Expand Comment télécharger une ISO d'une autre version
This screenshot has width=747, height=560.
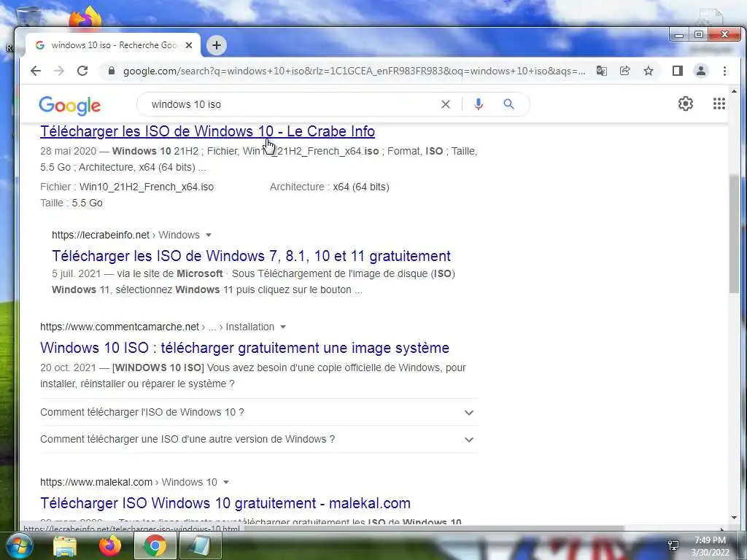(259, 440)
